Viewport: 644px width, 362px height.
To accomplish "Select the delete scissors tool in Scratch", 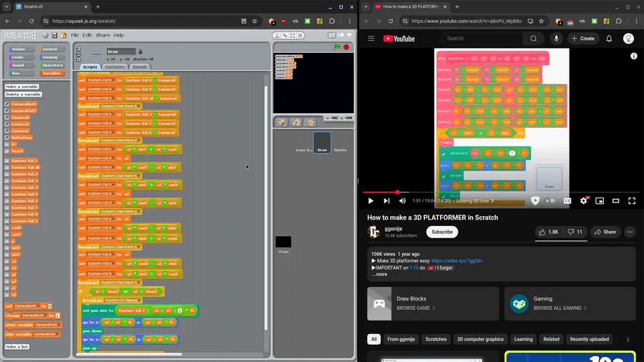I will tap(285, 36).
